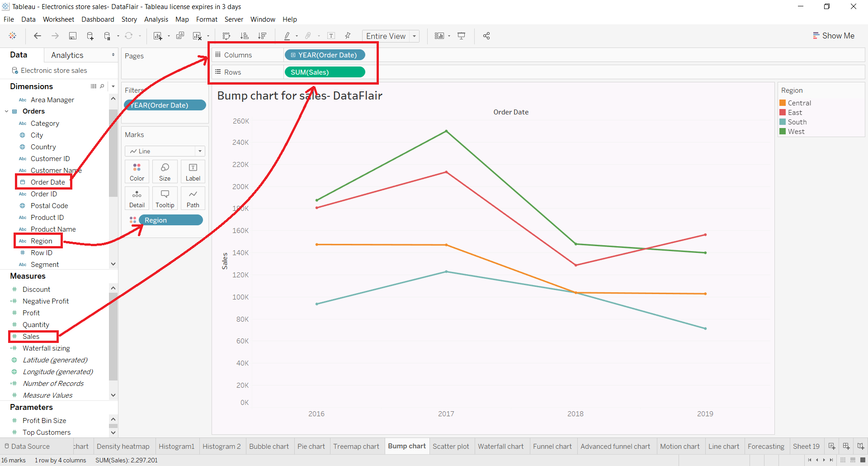Collapse the Orders group under Dimensions
The image size is (868, 466).
click(6, 111)
